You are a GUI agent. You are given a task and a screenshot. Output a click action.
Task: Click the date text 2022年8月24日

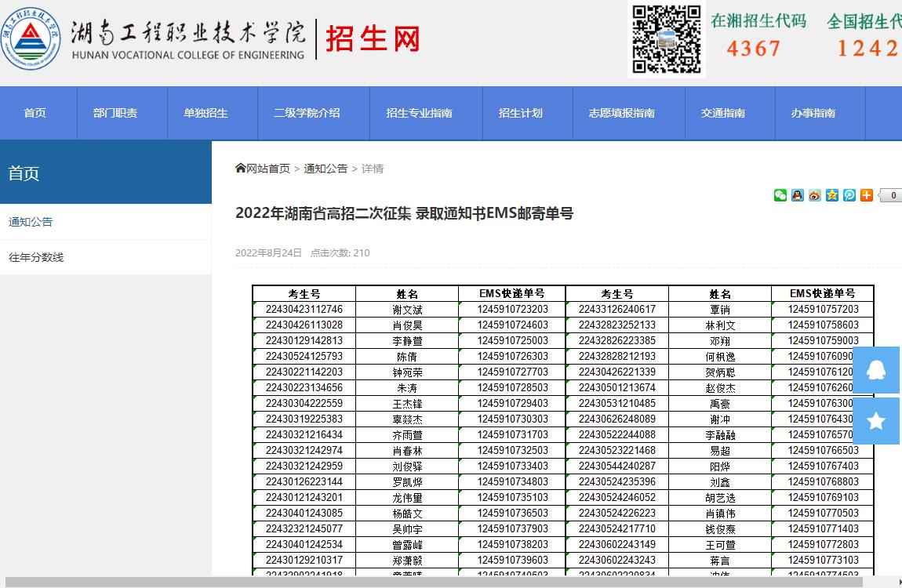pos(269,253)
